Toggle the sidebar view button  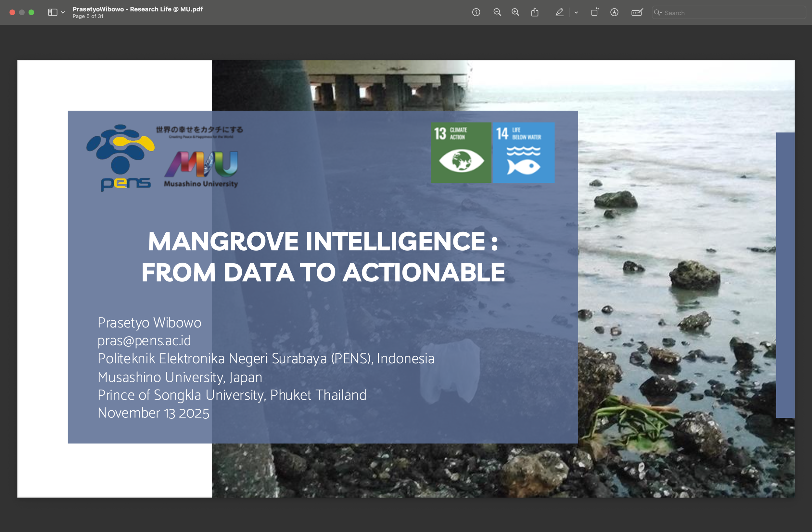tap(53, 13)
